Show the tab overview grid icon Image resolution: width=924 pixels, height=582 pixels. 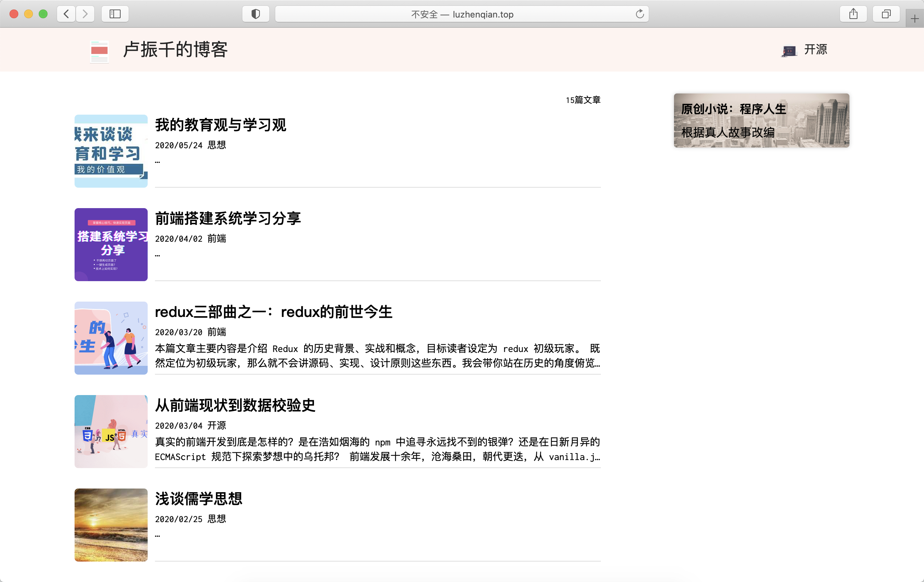(886, 14)
